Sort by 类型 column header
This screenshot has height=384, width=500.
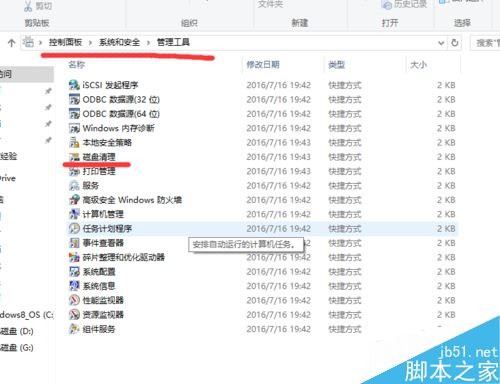click(x=336, y=64)
